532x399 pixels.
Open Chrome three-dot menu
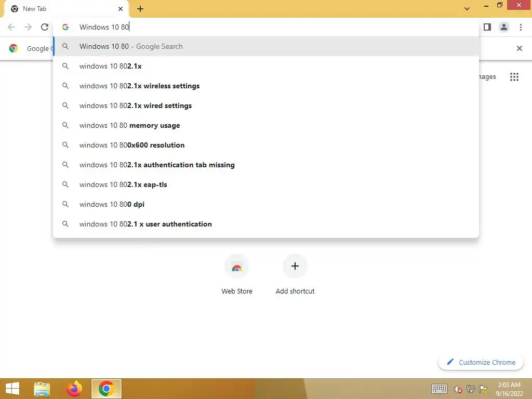521,27
